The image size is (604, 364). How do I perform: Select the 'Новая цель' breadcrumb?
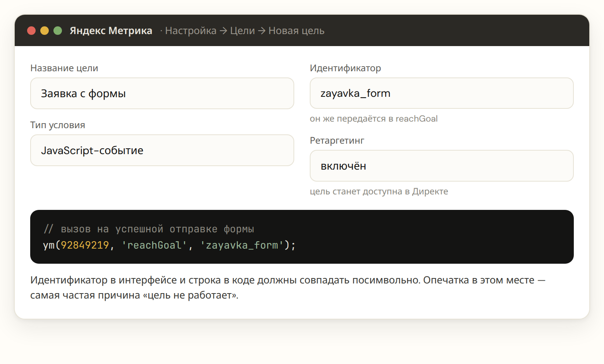pos(296,31)
